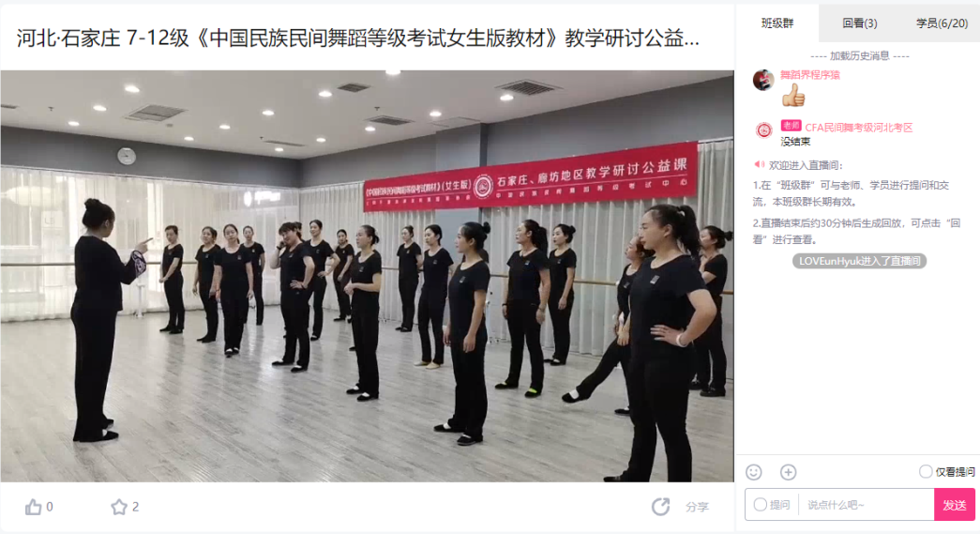Click the speaker announcement icon
Image resolution: width=980 pixels, height=534 pixels.
pos(759,164)
